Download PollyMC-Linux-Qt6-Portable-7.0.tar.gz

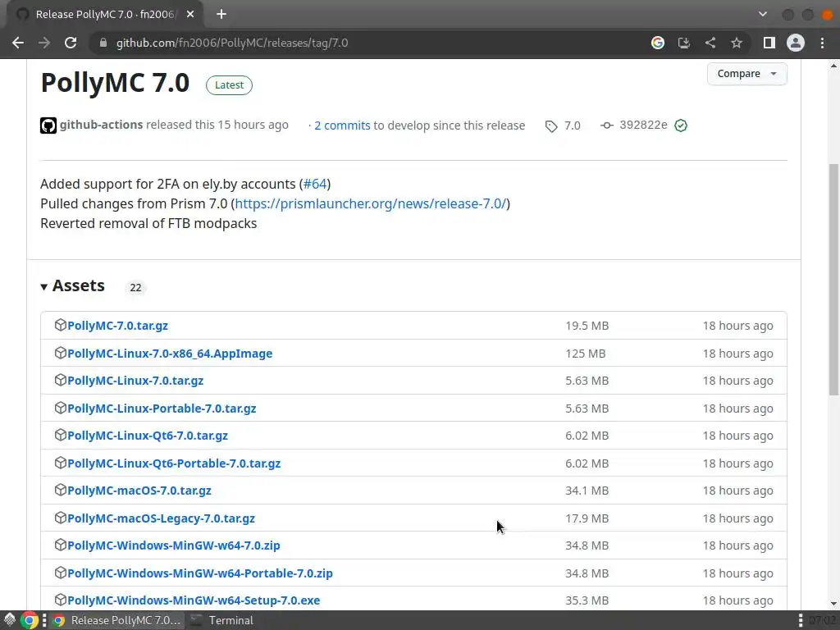tap(174, 463)
